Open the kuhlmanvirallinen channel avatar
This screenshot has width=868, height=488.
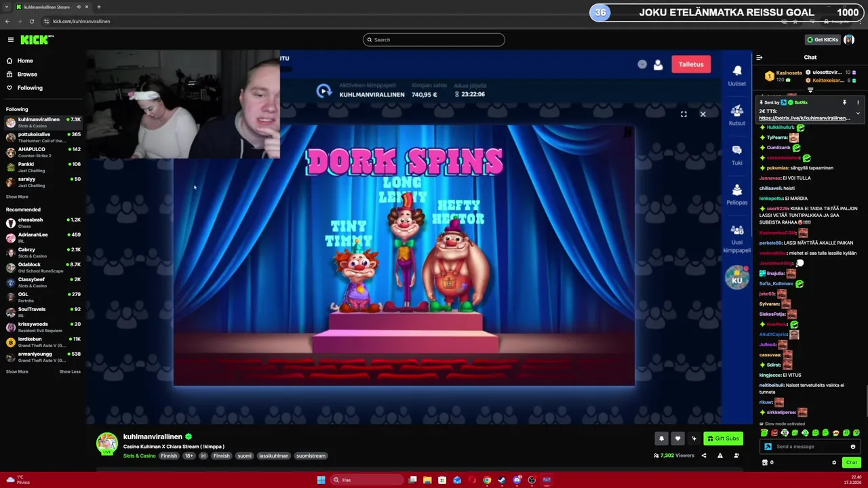(x=106, y=443)
